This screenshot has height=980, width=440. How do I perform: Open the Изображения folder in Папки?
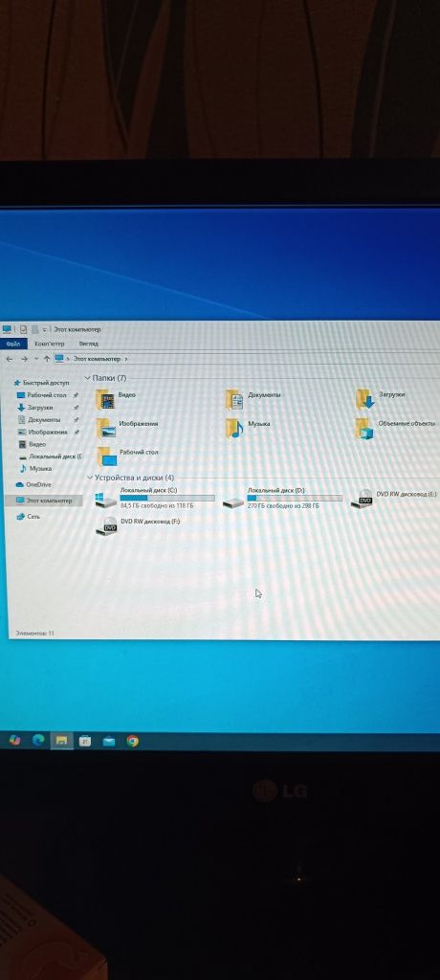click(x=127, y=427)
